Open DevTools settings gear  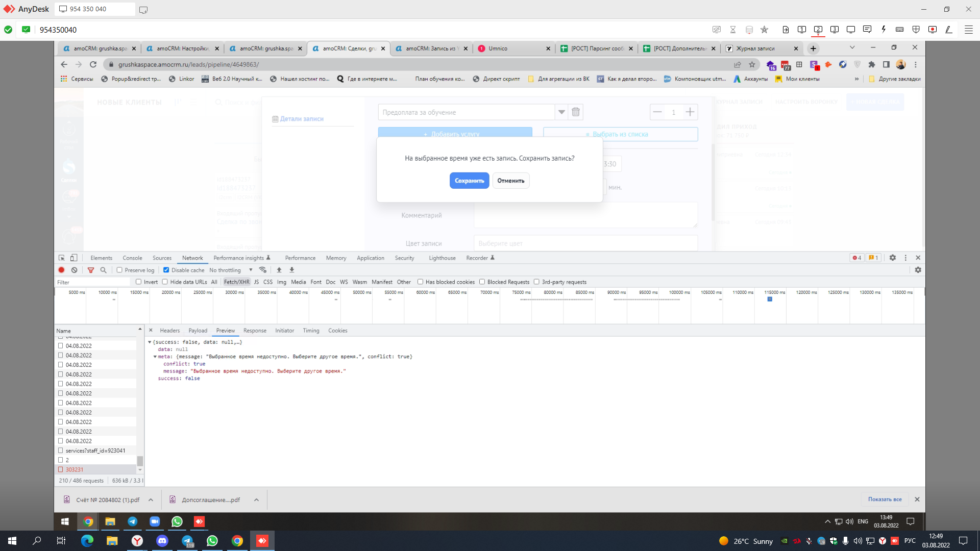tap(893, 258)
